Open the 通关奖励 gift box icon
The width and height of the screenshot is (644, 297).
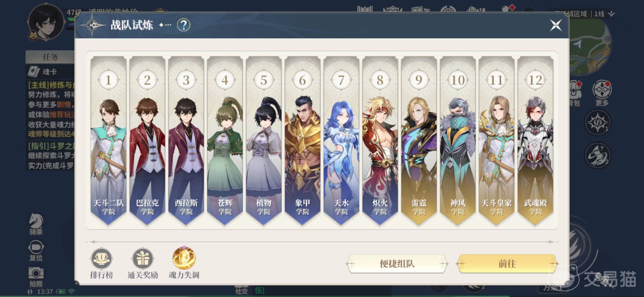(x=143, y=258)
